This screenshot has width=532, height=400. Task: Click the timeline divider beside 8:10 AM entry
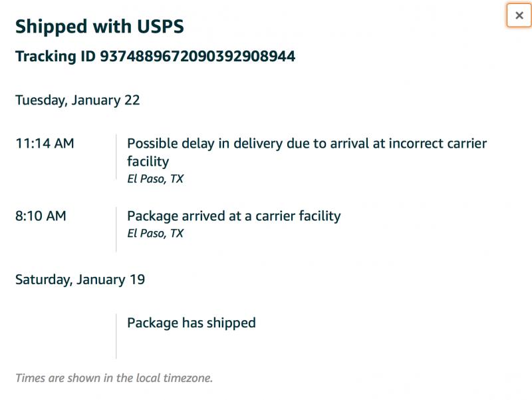point(116,230)
